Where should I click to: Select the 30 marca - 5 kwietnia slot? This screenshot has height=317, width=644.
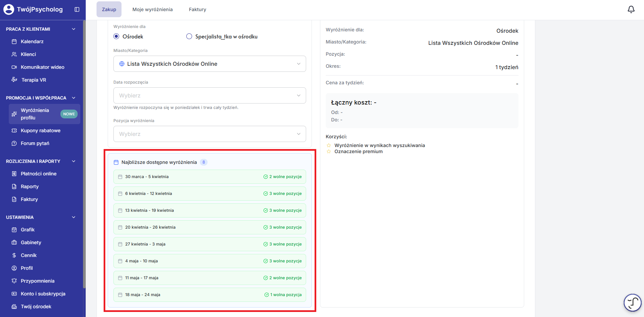[x=210, y=177]
